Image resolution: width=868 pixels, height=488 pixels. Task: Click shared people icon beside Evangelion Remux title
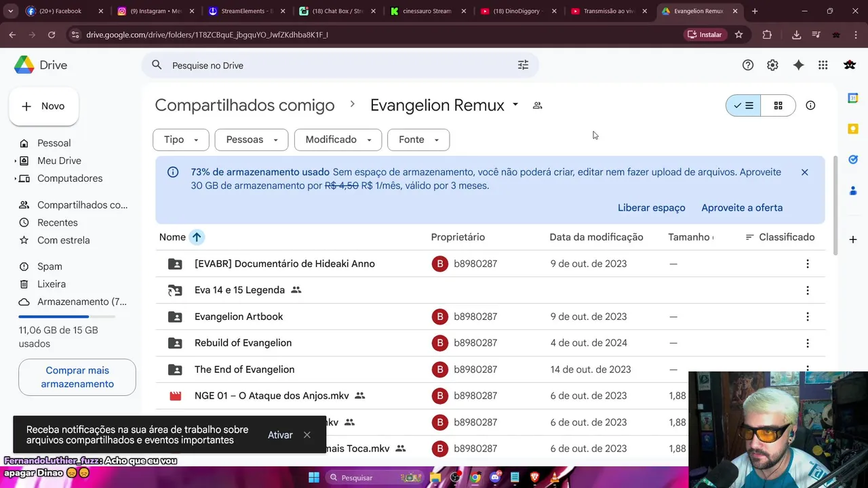(x=537, y=106)
